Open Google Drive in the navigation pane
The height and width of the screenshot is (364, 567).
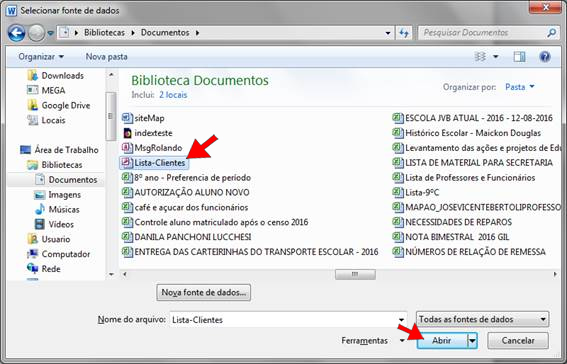point(59,105)
